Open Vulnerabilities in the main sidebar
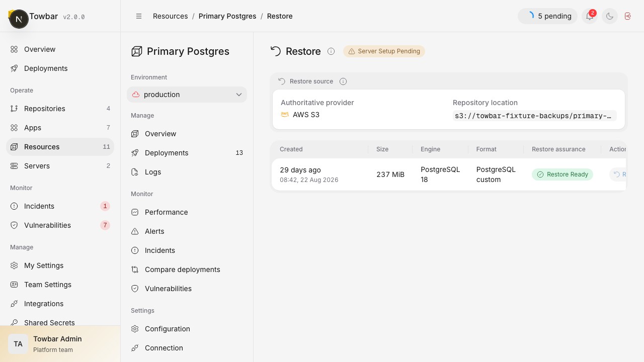 pos(60,225)
